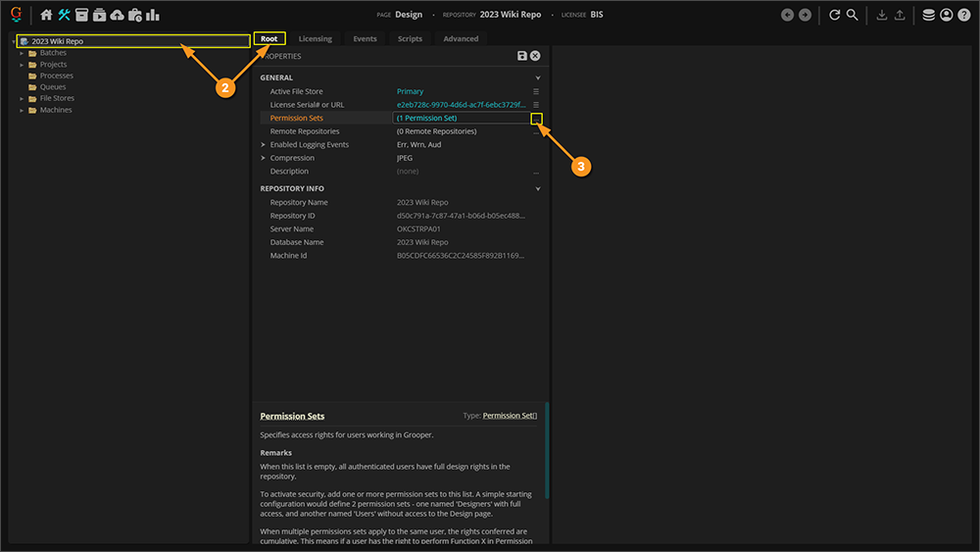The width and height of the screenshot is (980, 552).
Task: Open the Scripts tab
Action: (x=410, y=39)
